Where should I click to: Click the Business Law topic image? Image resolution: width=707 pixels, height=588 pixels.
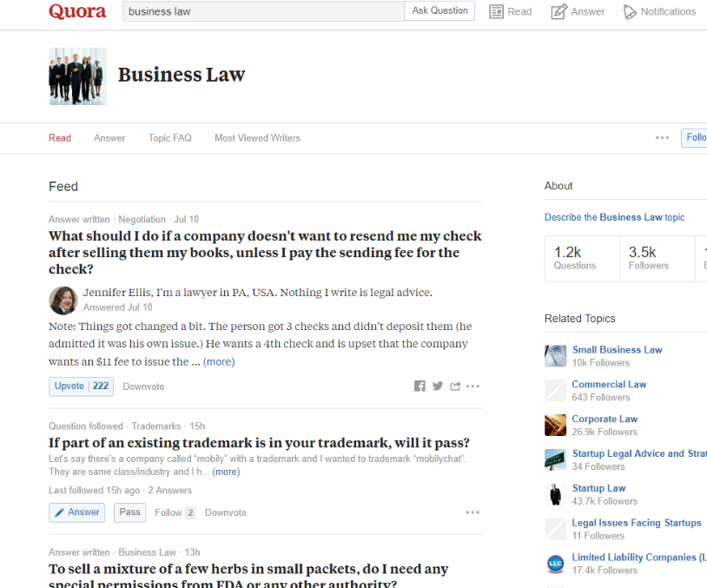coord(77,76)
